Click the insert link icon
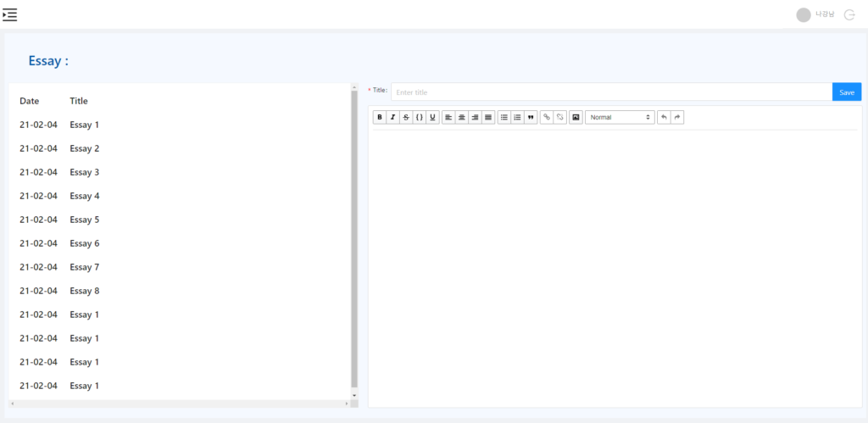 click(x=547, y=117)
